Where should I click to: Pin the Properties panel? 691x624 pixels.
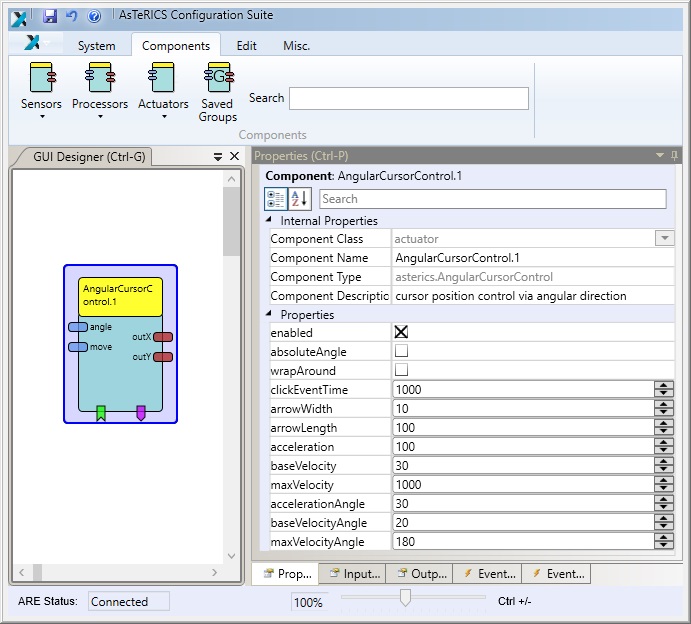[x=674, y=156]
